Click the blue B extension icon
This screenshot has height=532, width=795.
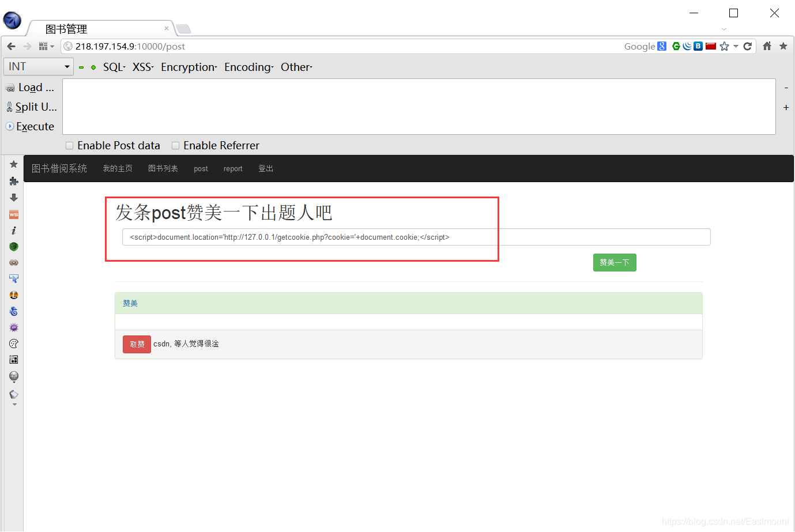tap(698, 46)
